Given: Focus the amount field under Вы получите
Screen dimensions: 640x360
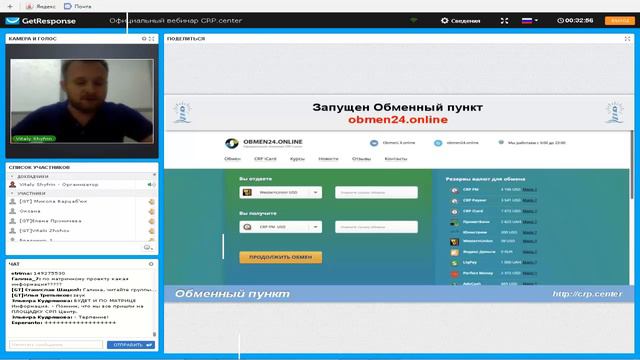Looking at the screenshot, I should [x=376, y=227].
